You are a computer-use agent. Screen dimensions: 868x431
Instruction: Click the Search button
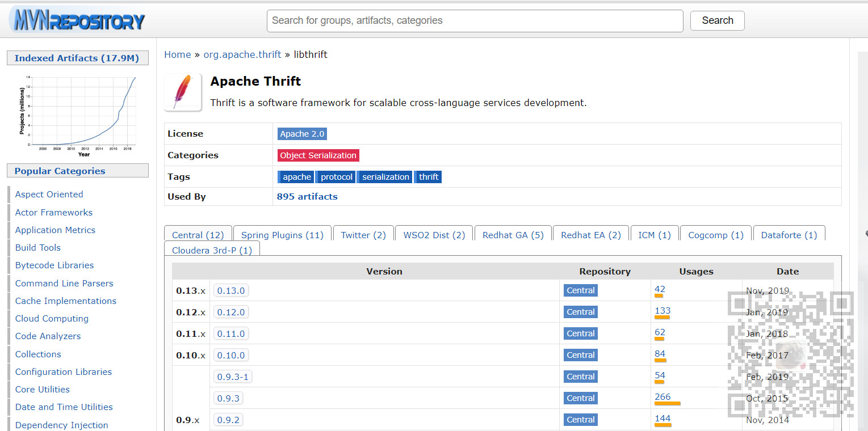pos(717,20)
